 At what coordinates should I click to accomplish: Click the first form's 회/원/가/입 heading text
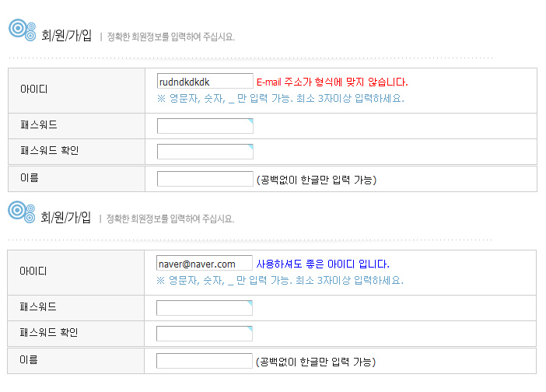coord(66,36)
